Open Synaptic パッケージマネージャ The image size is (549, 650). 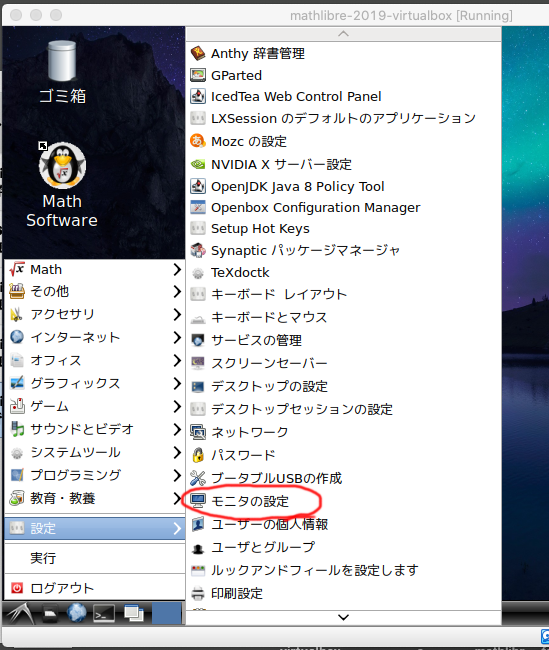point(343,250)
